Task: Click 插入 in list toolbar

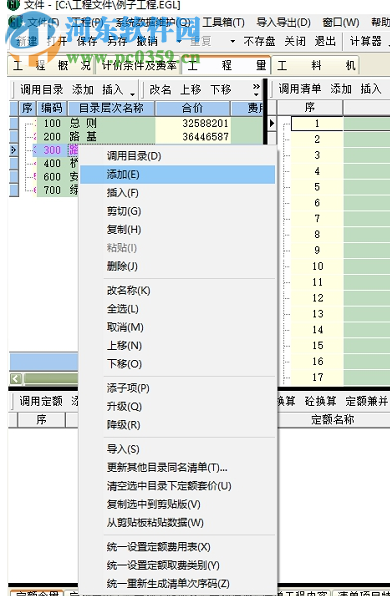Action: click(371, 89)
